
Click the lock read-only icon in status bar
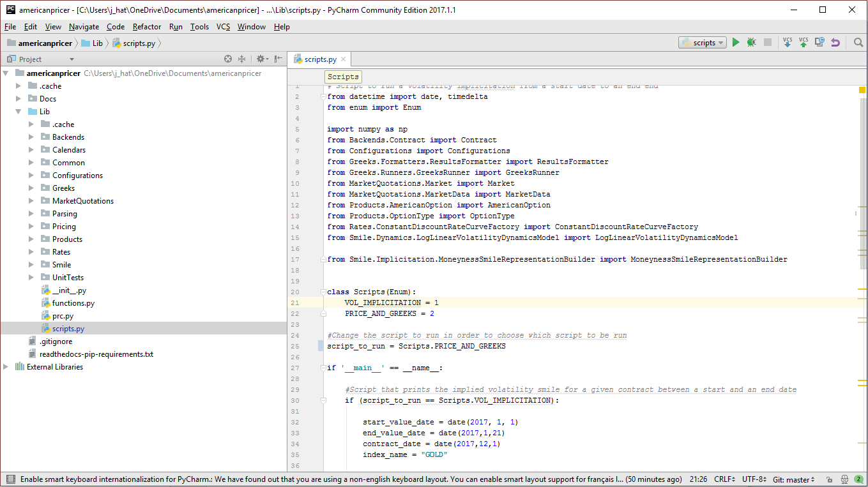[829, 479]
